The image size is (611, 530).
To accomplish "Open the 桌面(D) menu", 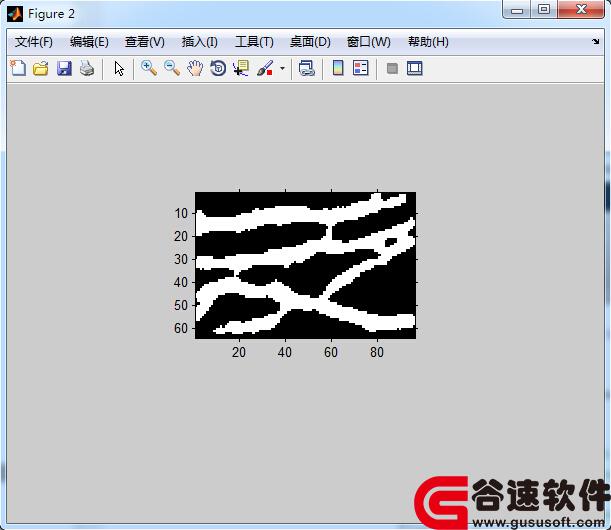I will 310,42.
